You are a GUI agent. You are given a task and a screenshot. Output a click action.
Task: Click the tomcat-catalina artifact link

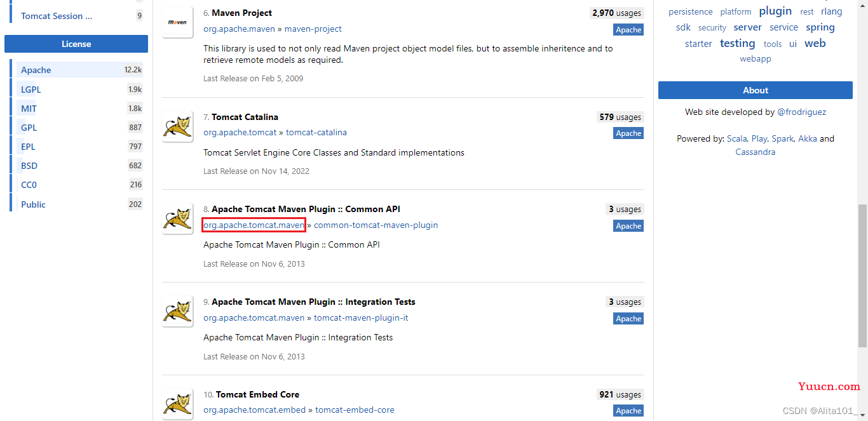point(316,132)
